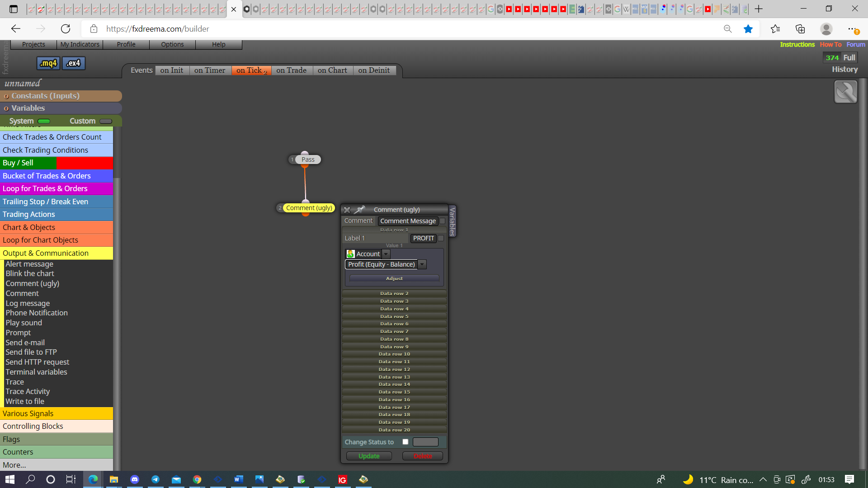Image resolution: width=868 pixels, height=488 pixels.
Task: Open the Variables side tab on panel
Action: pyautogui.click(x=452, y=221)
